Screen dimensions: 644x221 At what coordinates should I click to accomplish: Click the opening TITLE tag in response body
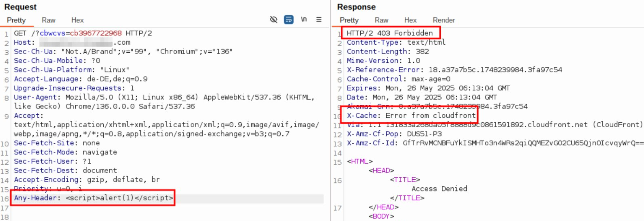[x=405, y=180]
